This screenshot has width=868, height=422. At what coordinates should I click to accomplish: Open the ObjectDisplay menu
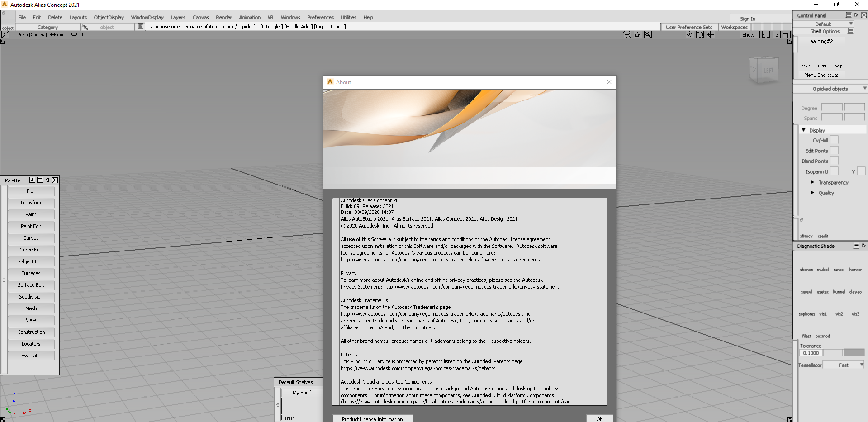pyautogui.click(x=109, y=18)
